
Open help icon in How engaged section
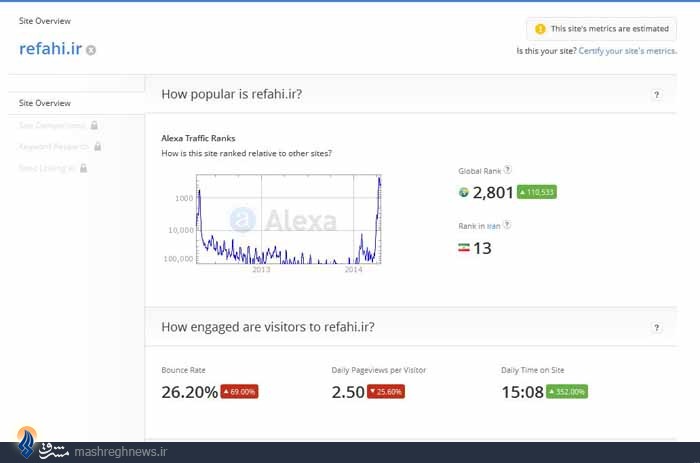(x=656, y=328)
